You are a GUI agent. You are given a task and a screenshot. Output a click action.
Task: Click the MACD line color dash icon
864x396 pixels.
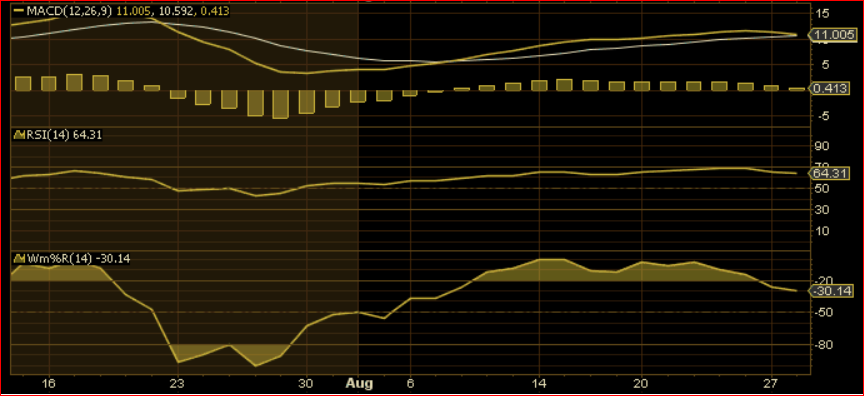pos(21,11)
